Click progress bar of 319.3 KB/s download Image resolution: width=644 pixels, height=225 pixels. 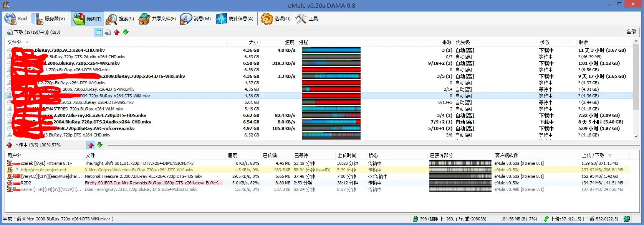[x=331, y=63]
